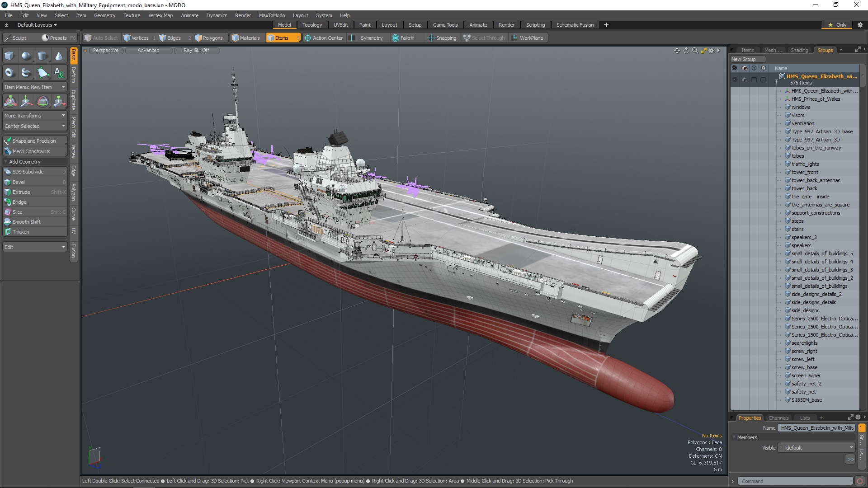
Task: Click the Action Center button
Action: coord(324,38)
